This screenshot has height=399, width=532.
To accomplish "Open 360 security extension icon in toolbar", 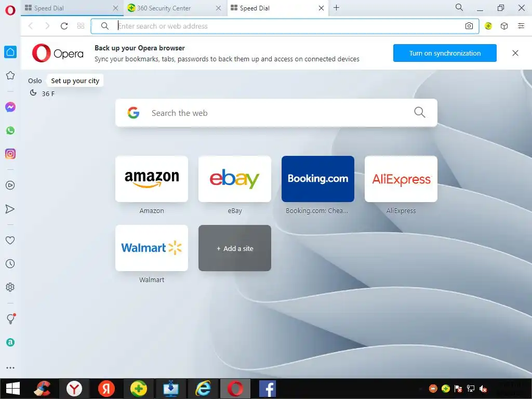I will (488, 26).
